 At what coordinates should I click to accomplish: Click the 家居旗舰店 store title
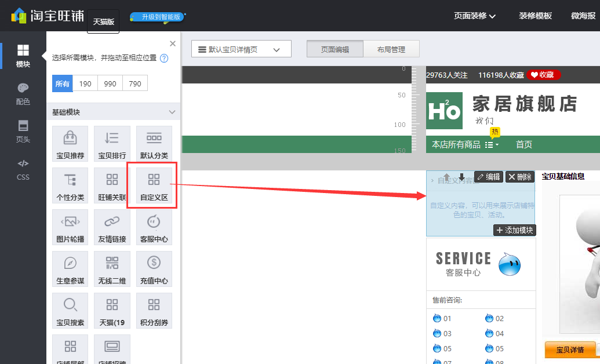(x=525, y=104)
